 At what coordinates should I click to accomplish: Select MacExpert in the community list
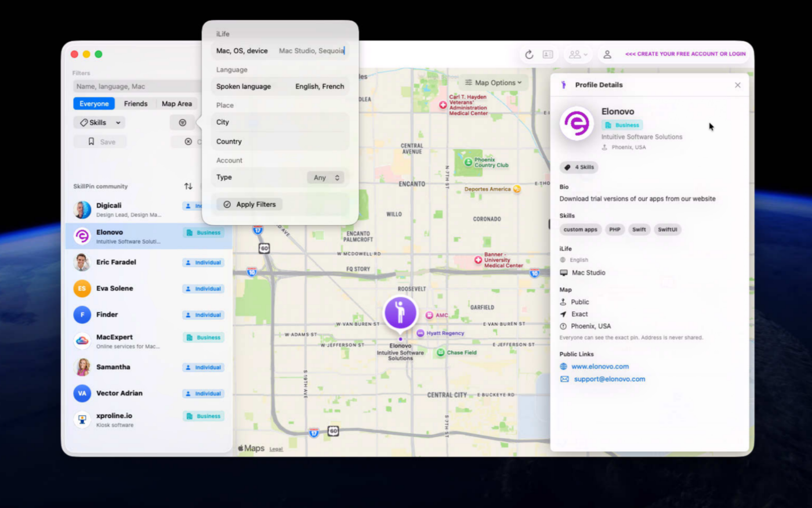click(x=149, y=341)
